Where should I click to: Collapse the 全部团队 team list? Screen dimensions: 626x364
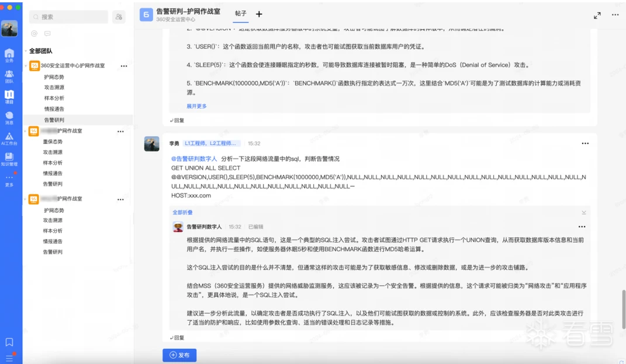tap(26, 51)
